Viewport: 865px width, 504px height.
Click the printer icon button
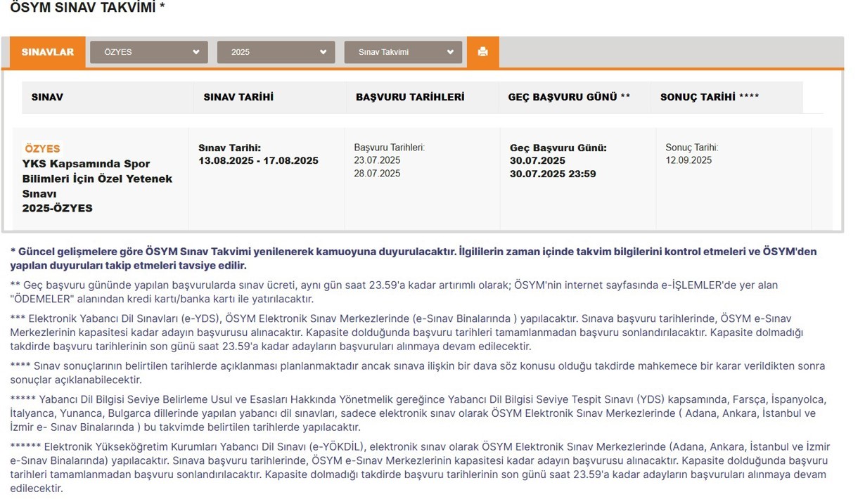(x=482, y=52)
